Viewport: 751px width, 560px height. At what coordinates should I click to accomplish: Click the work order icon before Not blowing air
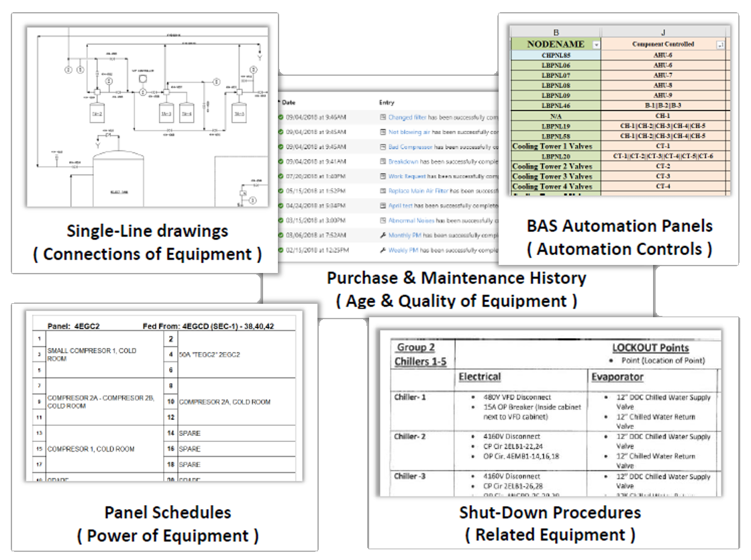click(x=383, y=131)
